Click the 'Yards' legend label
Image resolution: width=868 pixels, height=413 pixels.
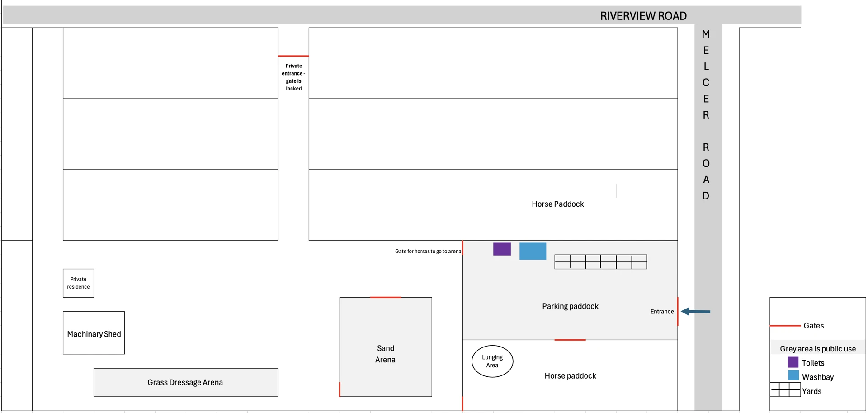coord(811,391)
